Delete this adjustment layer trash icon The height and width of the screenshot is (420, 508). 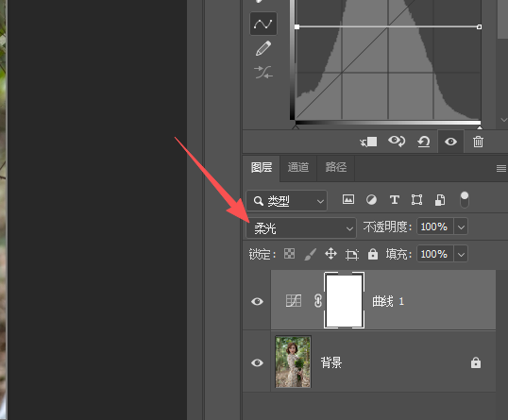(478, 142)
